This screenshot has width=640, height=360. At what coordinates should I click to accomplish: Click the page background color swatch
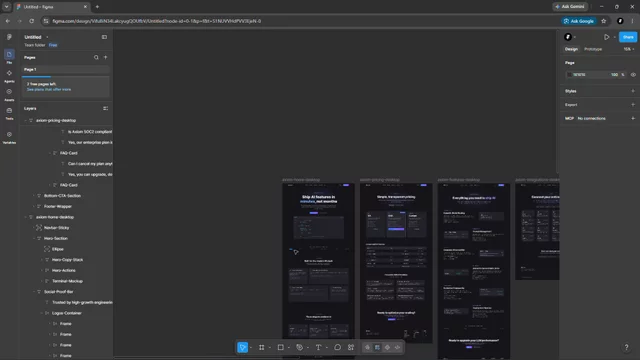569,75
